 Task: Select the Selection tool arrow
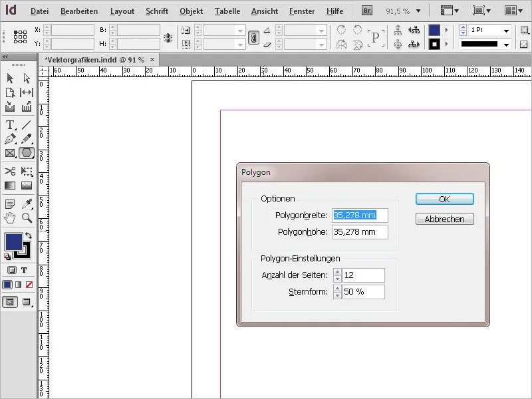10,78
